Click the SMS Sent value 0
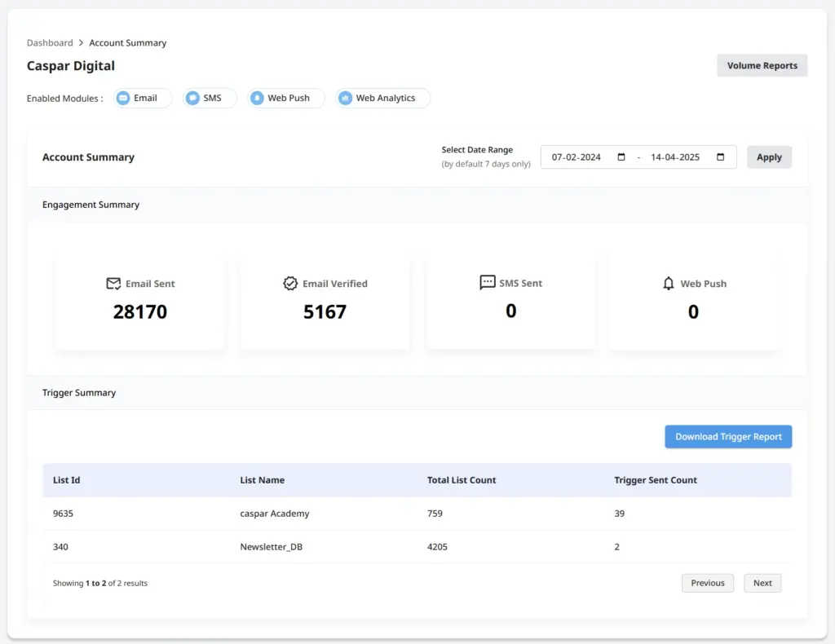Viewport: 835px width, 644px height. click(x=510, y=311)
